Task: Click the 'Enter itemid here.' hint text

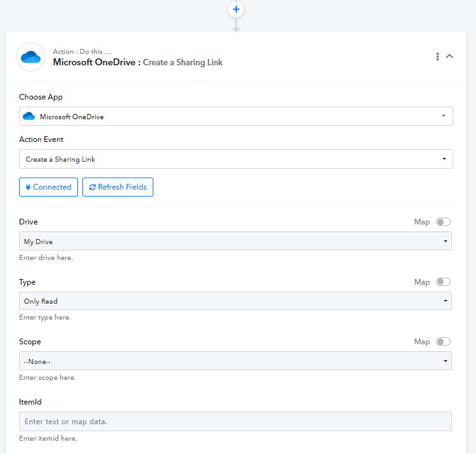Action: 48,438
